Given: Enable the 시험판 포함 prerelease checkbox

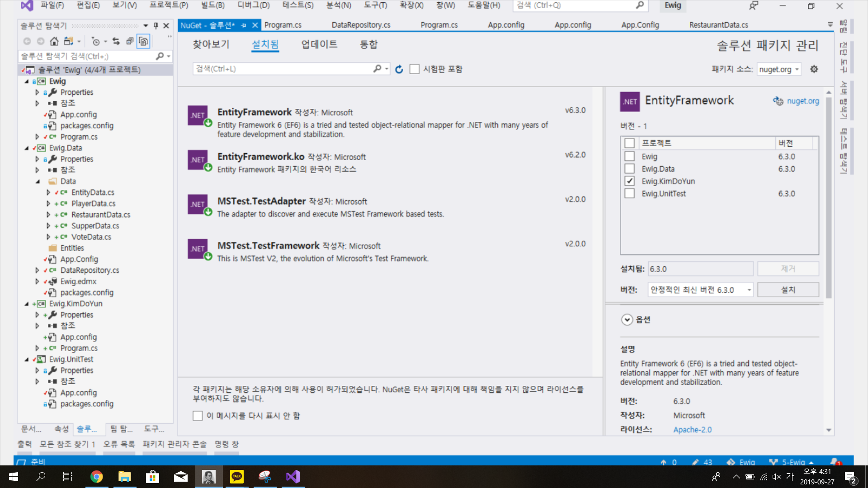Looking at the screenshot, I should pos(414,69).
